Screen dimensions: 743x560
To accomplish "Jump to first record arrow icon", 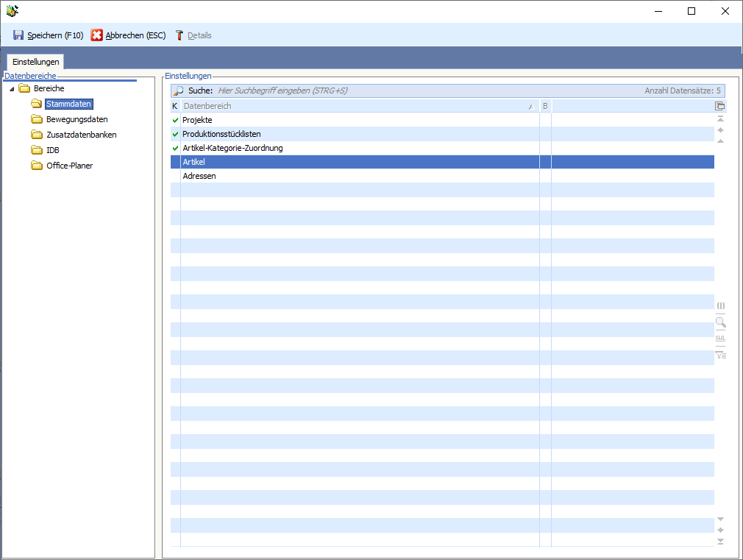I will (720, 119).
